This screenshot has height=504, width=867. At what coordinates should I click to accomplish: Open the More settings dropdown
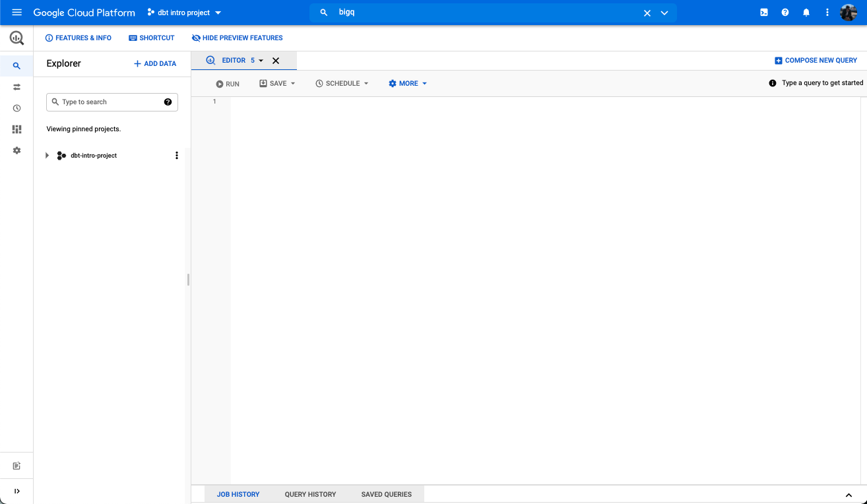[x=408, y=84]
